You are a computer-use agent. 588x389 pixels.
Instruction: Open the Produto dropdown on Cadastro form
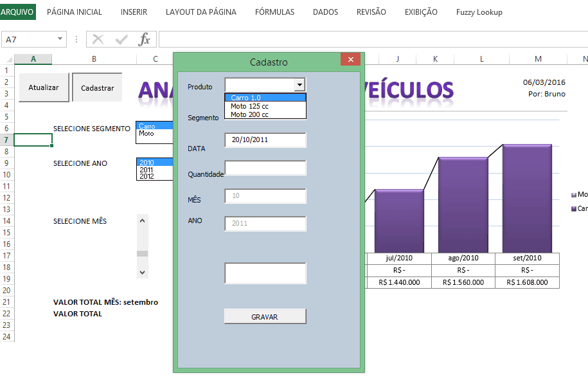(x=299, y=84)
